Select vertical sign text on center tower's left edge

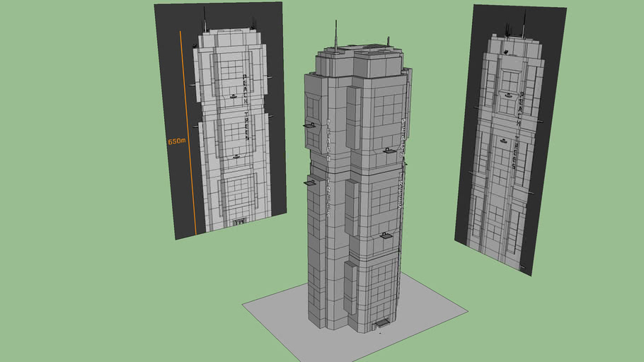pyautogui.click(x=328, y=163)
